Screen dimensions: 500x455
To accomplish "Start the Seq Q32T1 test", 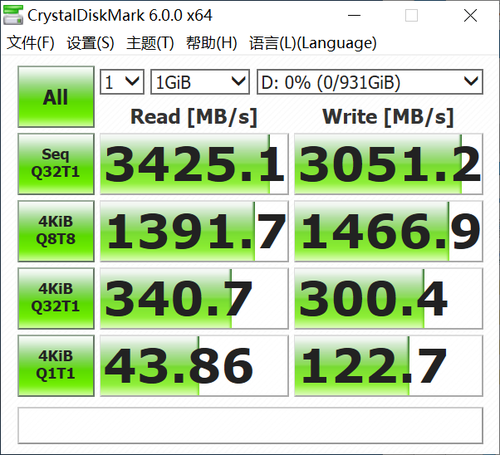I will coord(56,164).
